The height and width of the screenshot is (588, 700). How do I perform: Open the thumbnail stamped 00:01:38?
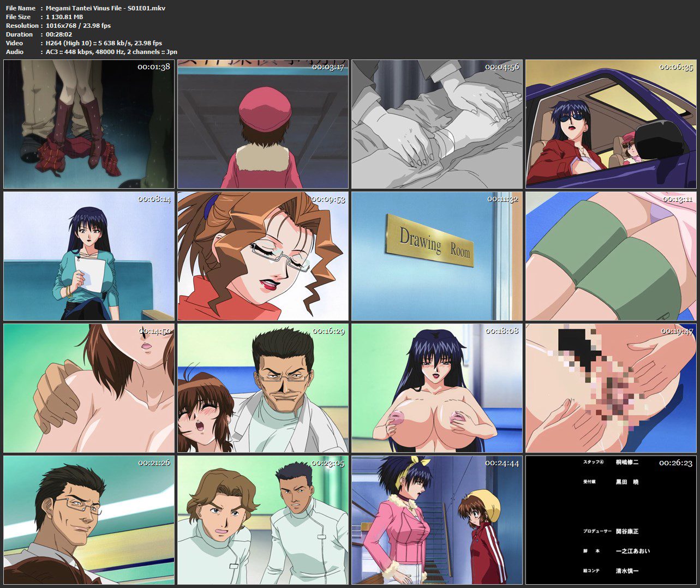(89, 124)
